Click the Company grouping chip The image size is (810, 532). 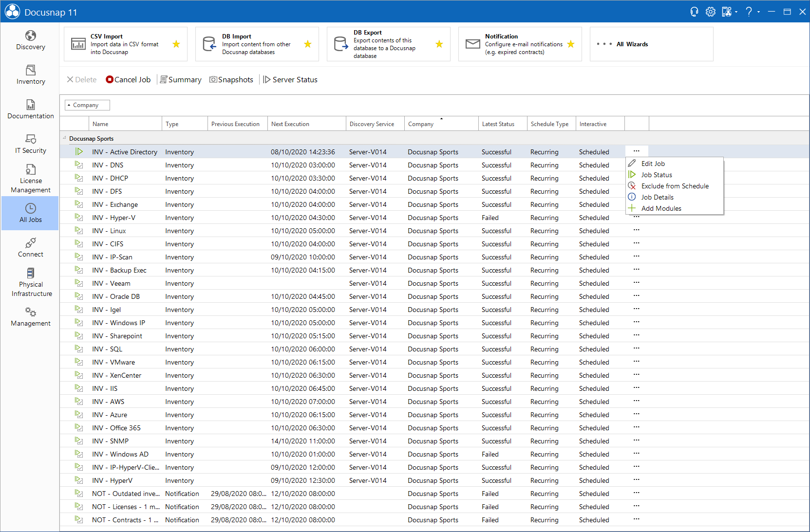point(87,105)
